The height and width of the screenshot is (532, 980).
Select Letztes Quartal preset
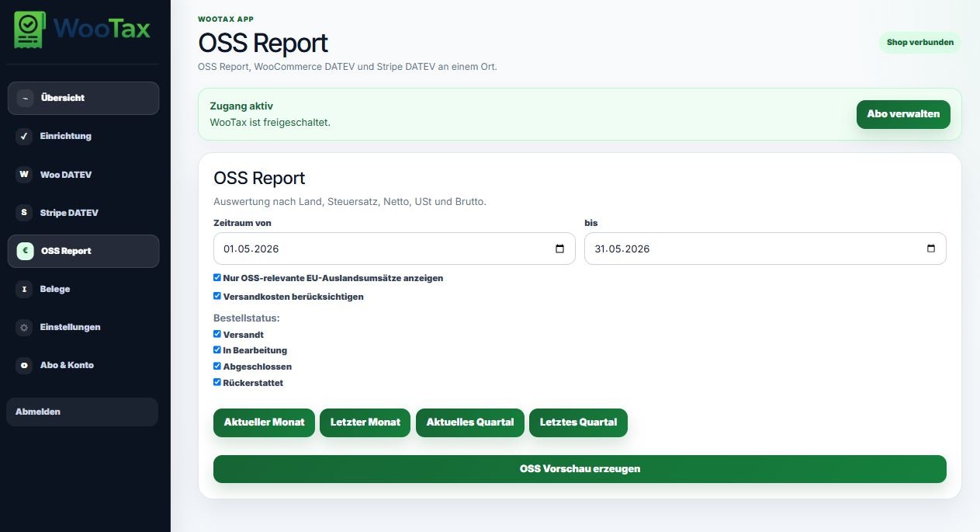[x=578, y=422]
